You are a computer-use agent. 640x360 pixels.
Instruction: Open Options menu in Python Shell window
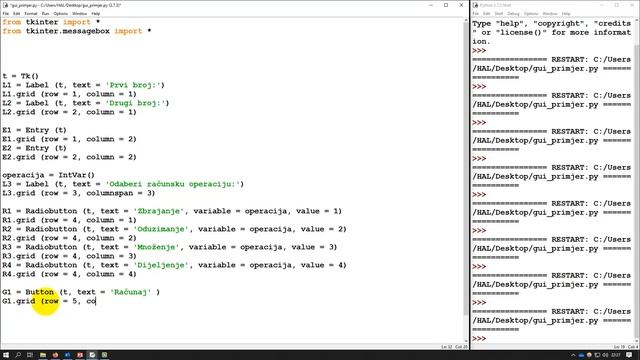pyautogui.click(x=531, y=13)
